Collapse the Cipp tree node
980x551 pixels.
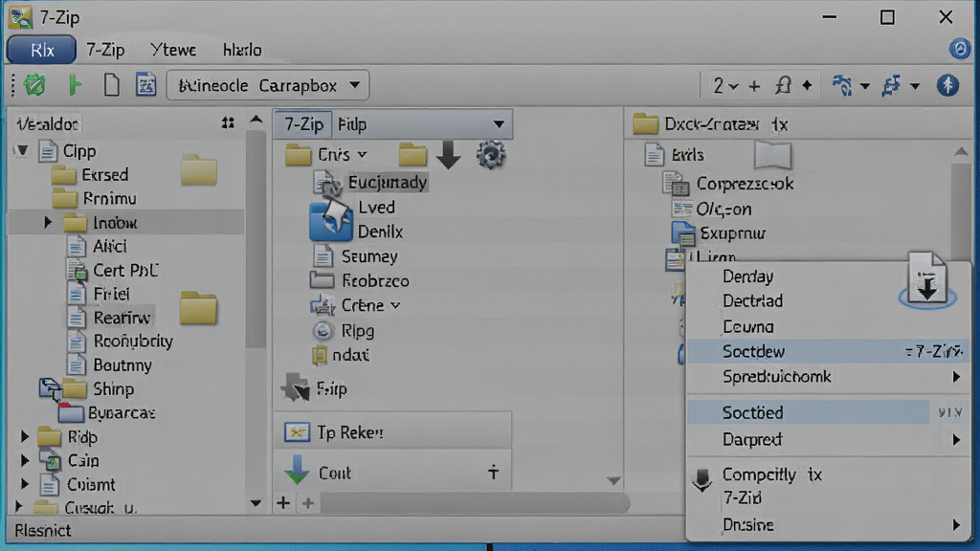(x=23, y=150)
